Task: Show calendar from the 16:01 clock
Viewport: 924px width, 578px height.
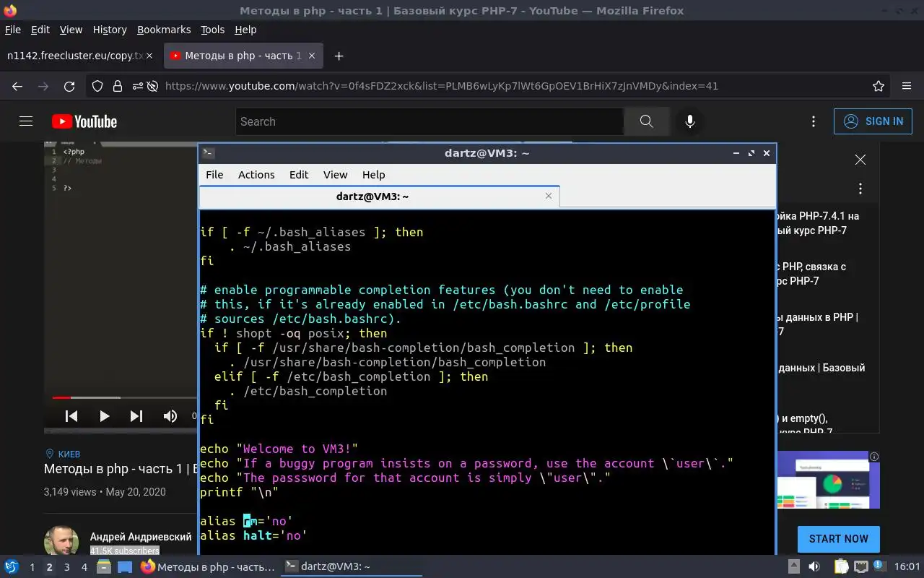Action: [x=907, y=566]
